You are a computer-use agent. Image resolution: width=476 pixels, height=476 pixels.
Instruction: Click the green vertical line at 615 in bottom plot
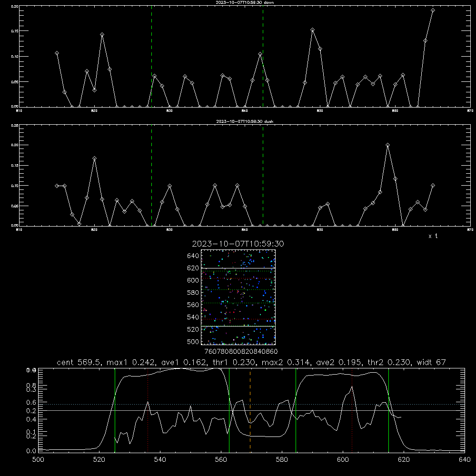point(388,410)
